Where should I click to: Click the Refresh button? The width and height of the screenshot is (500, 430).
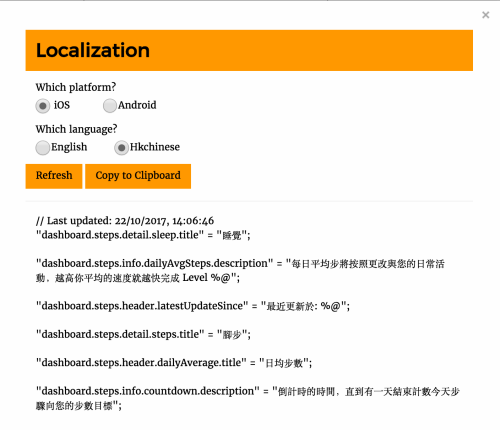pos(54,176)
